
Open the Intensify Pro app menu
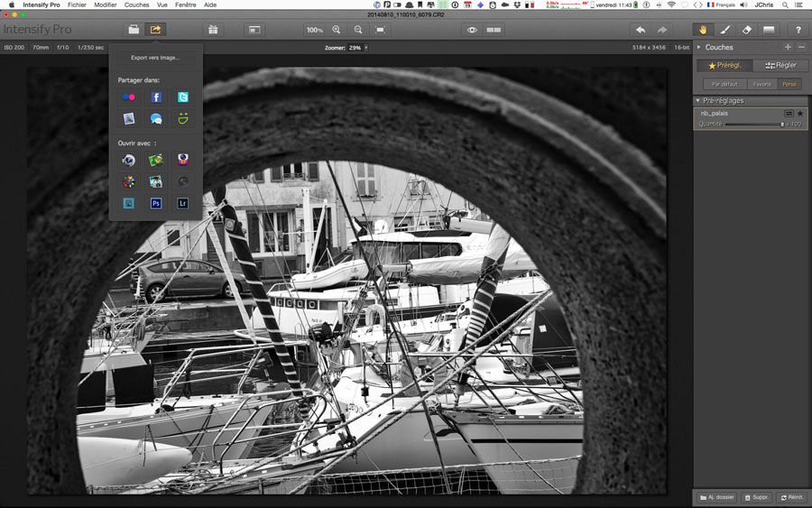42,5
